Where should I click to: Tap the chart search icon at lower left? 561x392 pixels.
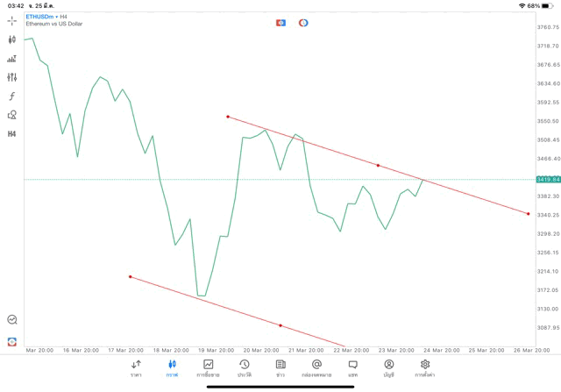[12, 320]
